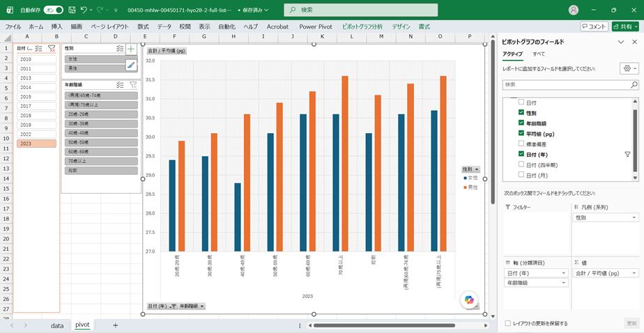The height and width of the screenshot is (333, 644).
Task: Check the 日付 field checkbox
Action: pos(521,102)
